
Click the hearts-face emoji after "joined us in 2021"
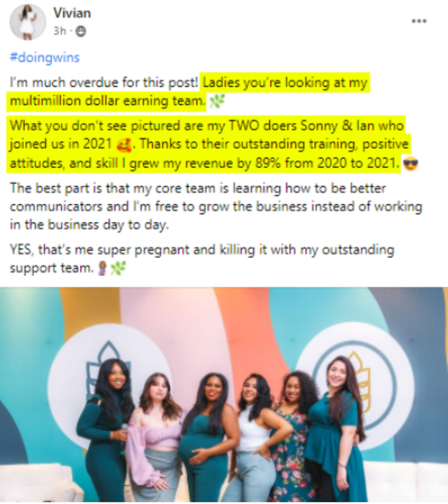coord(124,145)
